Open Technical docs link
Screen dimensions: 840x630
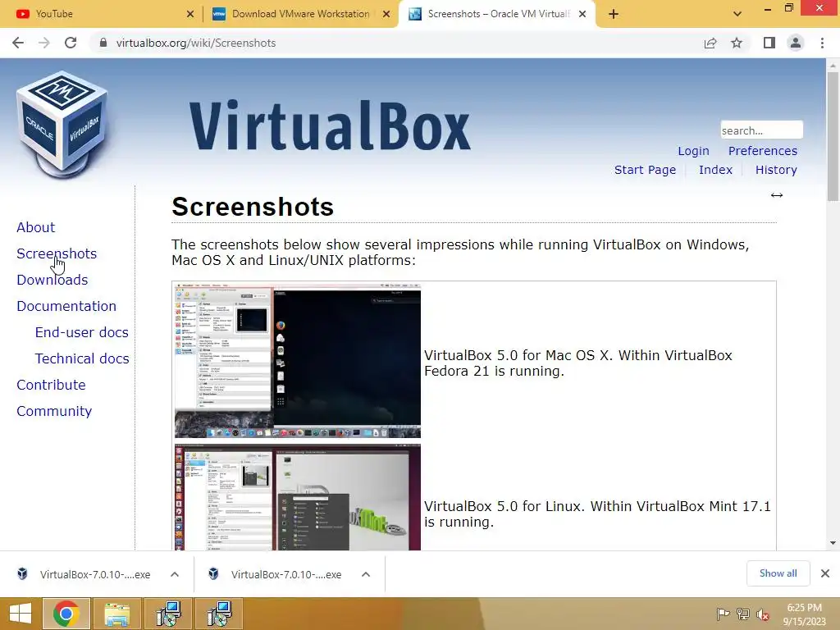[82, 358]
